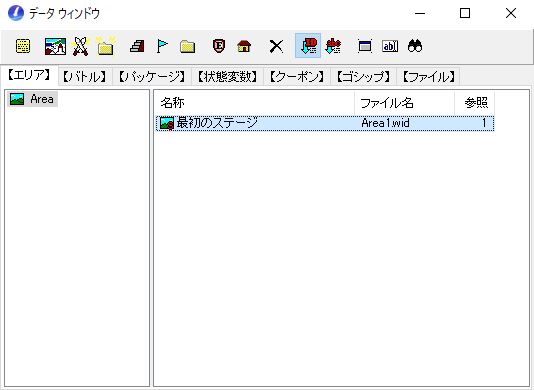The width and height of the screenshot is (534, 390).
Task: Click the red staircase toolbar icon
Action: 137,46
